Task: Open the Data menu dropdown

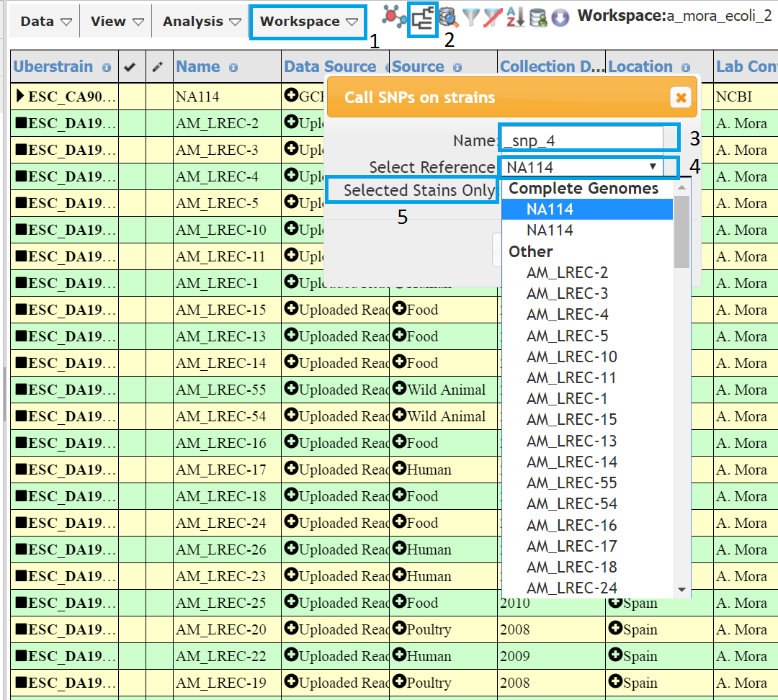Action: pos(46,22)
